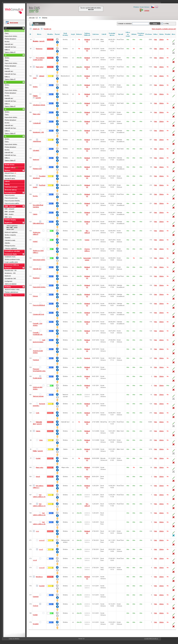
Task: Tick the checkbox in Vyhledávání row 107
Action: 40,121
